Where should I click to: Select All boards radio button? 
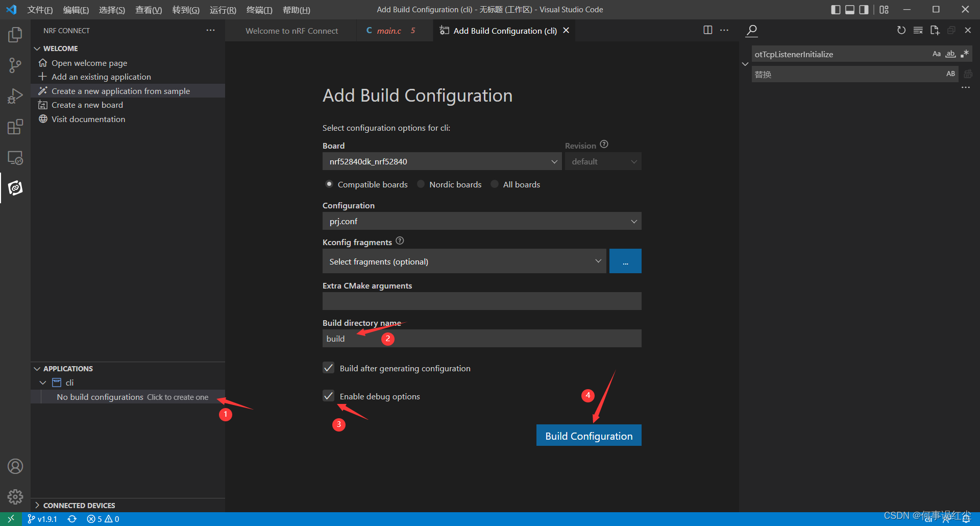[495, 184]
